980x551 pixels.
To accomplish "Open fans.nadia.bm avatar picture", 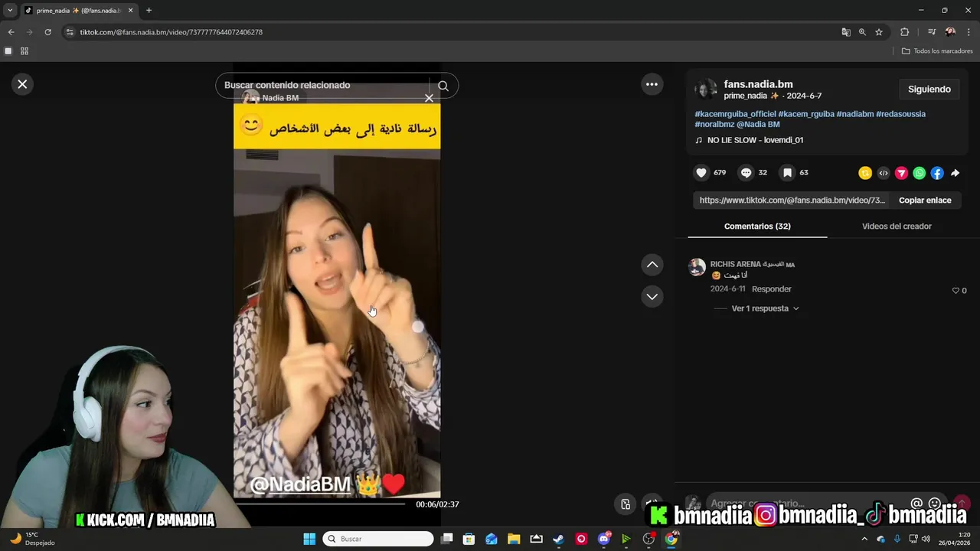I will tap(707, 89).
